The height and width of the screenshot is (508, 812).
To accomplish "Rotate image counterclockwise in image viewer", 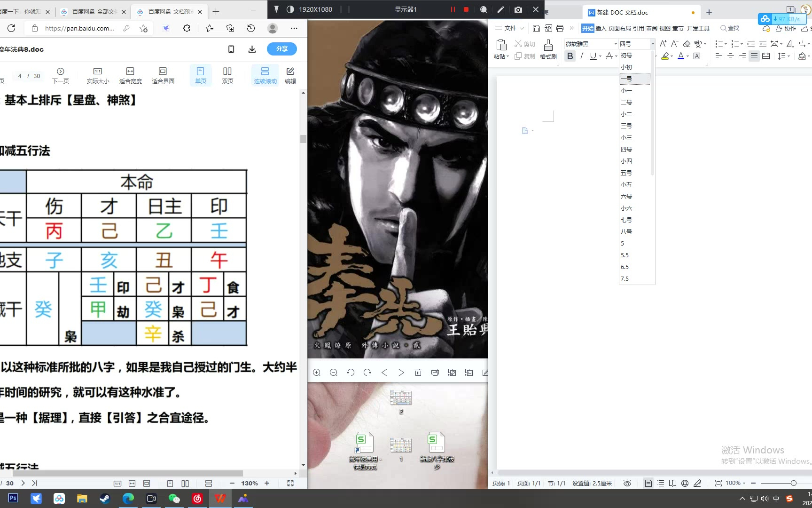I will (x=351, y=373).
